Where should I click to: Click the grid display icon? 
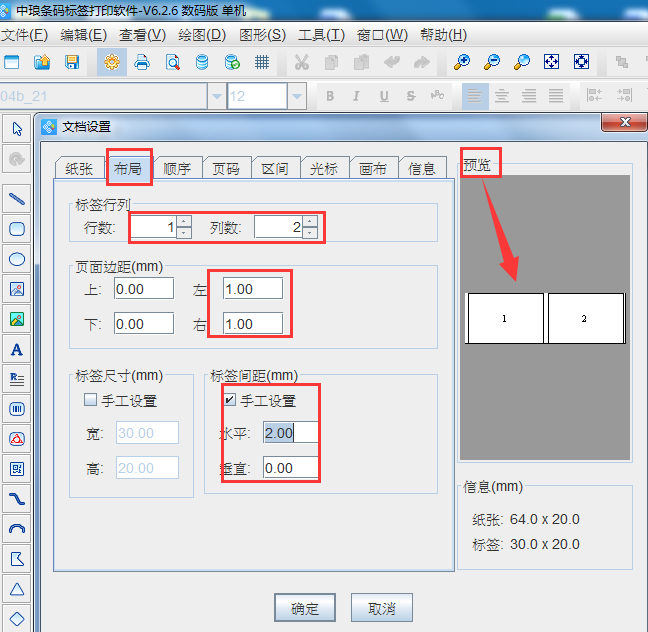pos(262,62)
